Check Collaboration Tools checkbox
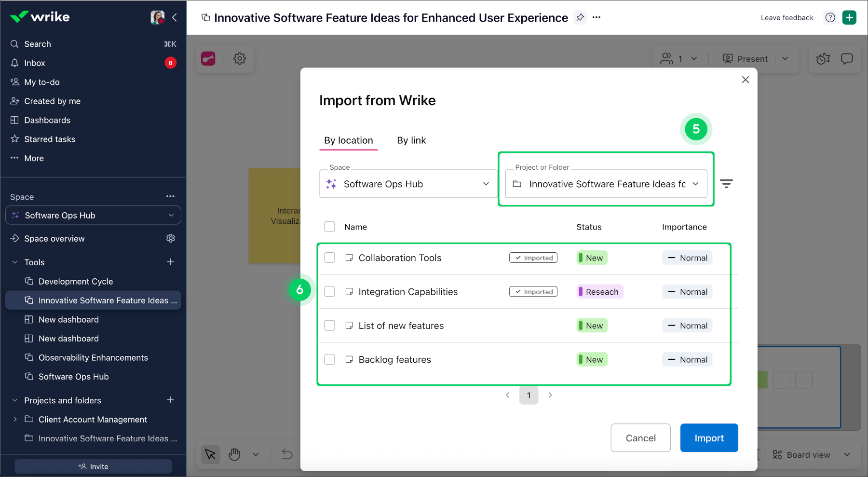 pos(330,258)
